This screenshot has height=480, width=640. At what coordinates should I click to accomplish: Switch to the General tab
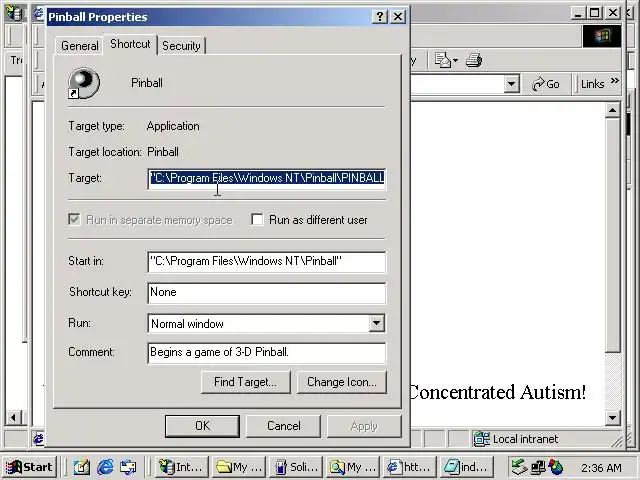click(x=79, y=46)
